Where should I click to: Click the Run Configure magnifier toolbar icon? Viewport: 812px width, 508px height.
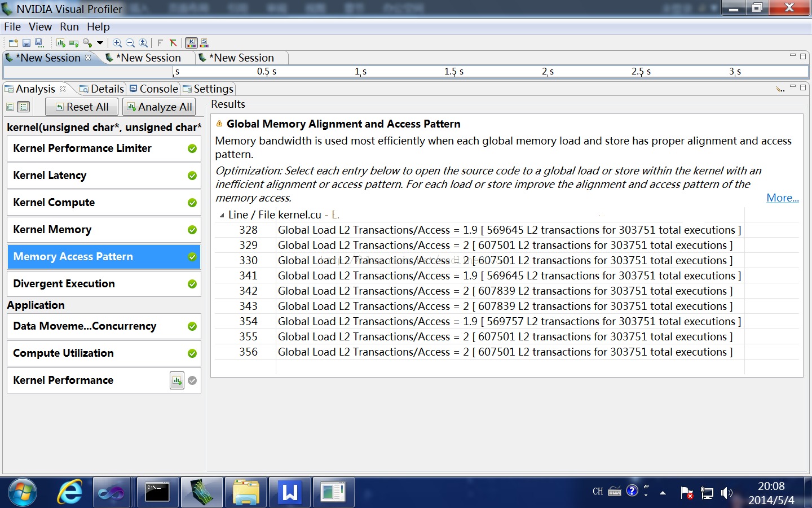(87, 43)
